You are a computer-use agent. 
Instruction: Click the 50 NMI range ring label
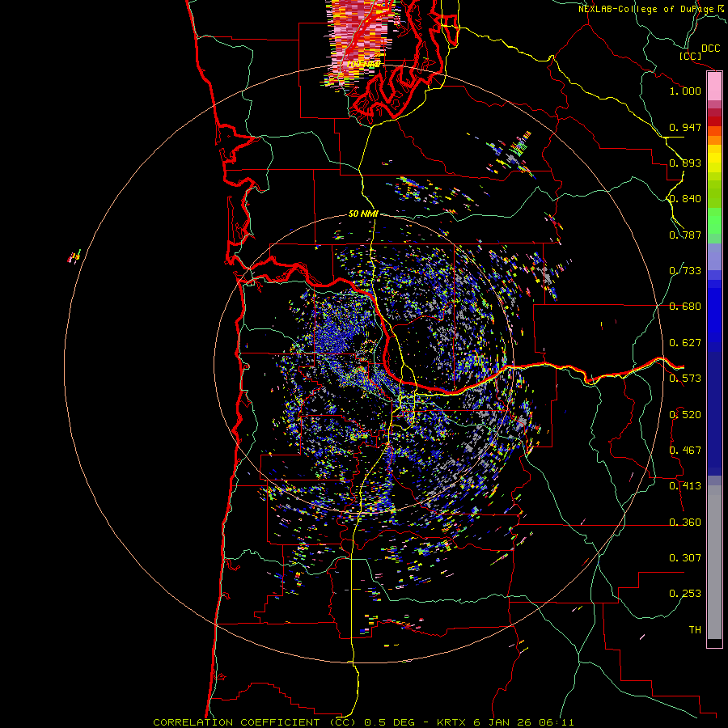(363, 214)
